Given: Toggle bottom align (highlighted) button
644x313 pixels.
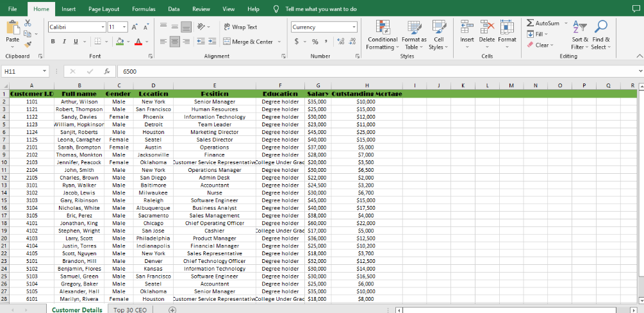Looking at the screenshot, I should (186, 27).
